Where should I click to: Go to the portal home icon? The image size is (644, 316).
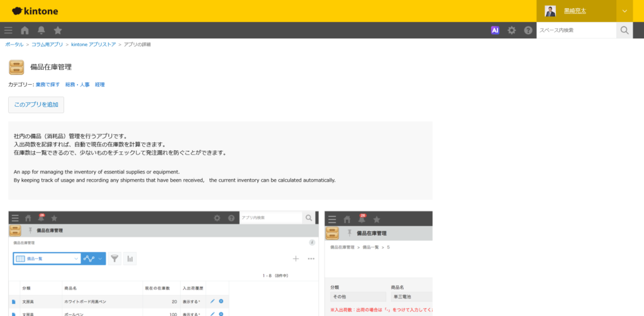[25, 30]
